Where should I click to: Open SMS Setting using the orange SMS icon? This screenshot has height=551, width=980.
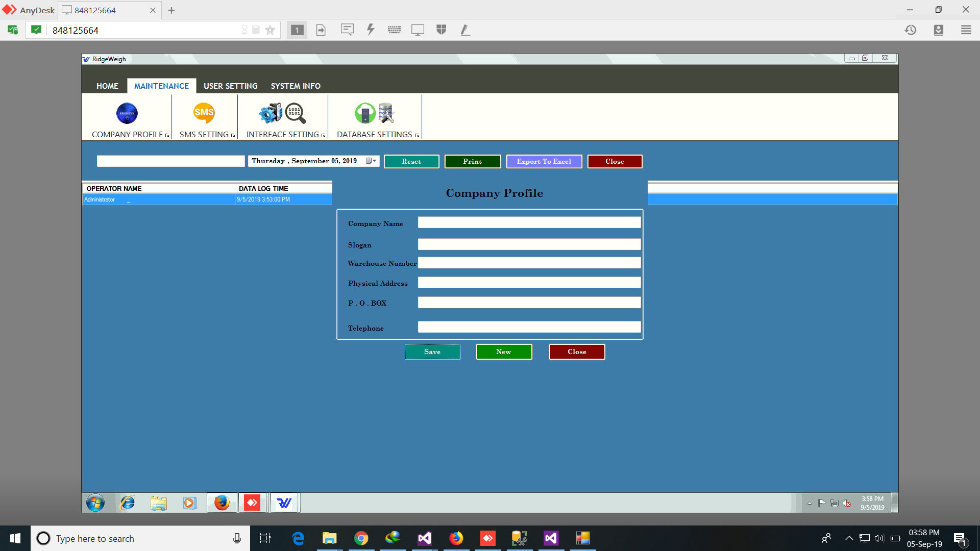point(204,113)
